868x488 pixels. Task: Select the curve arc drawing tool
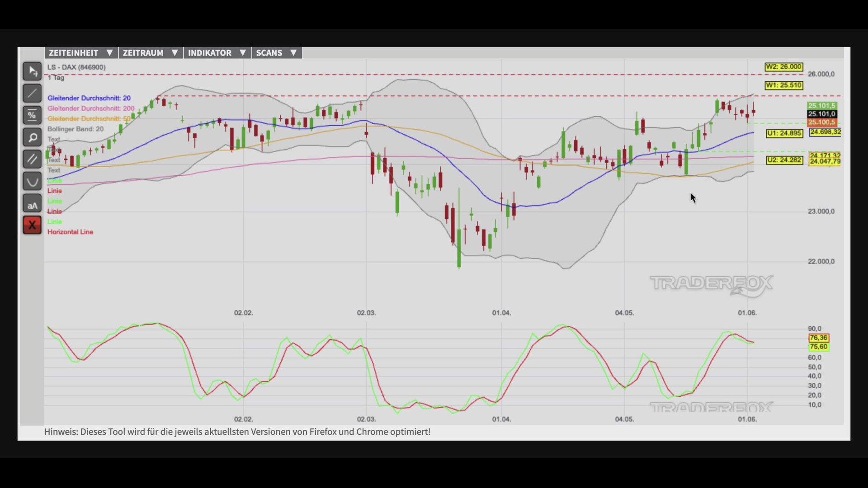[x=32, y=181]
